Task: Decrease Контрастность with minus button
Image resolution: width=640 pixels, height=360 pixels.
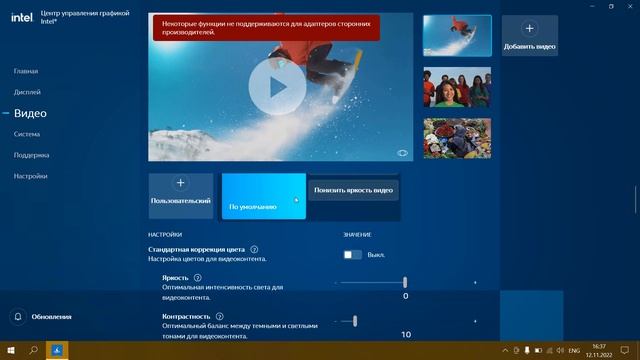Action: (x=336, y=321)
